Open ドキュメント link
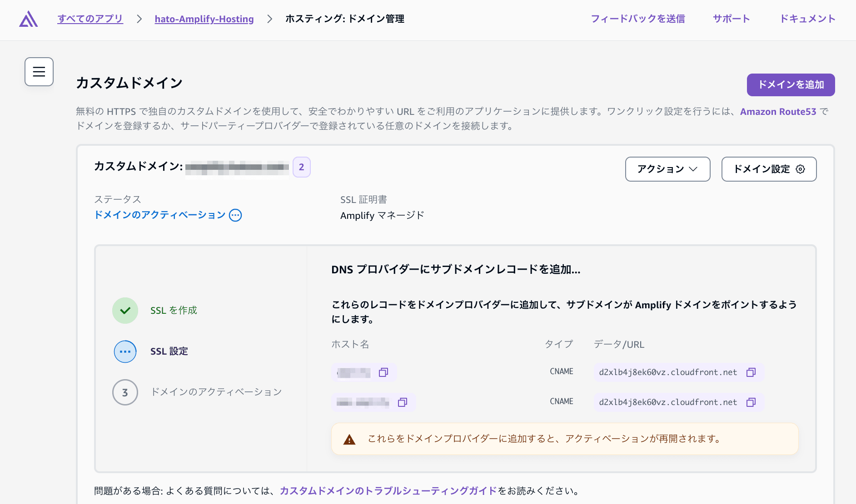This screenshot has width=856, height=504. pyautogui.click(x=807, y=19)
